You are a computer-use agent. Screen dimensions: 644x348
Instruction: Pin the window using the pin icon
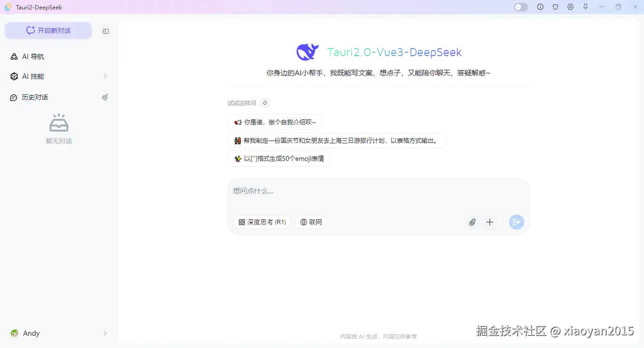coord(586,7)
